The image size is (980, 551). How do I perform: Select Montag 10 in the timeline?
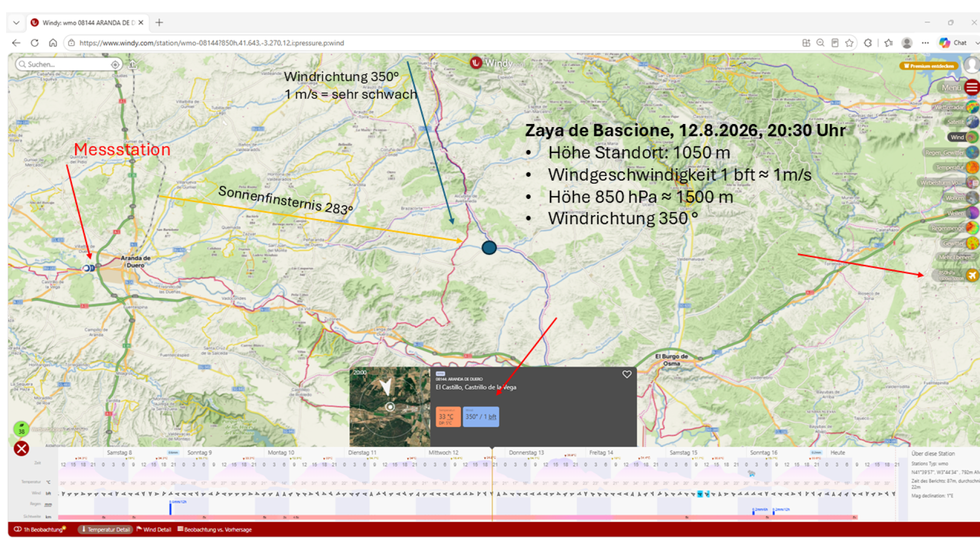[x=281, y=453]
